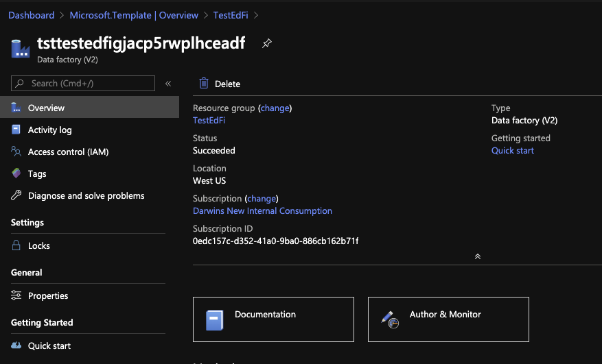The height and width of the screenshot is (364, 602).
Task: Go to Dashboard breadcrumb
Action: tap(32, 15)
